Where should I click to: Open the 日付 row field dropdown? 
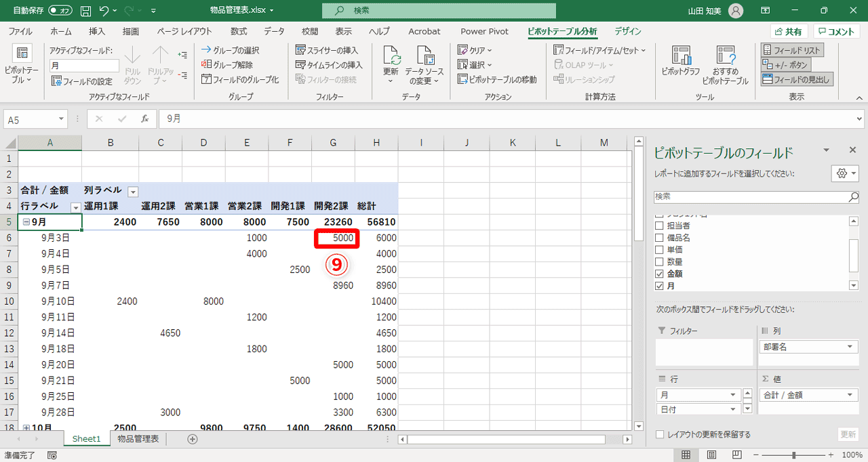click(733, 409)
